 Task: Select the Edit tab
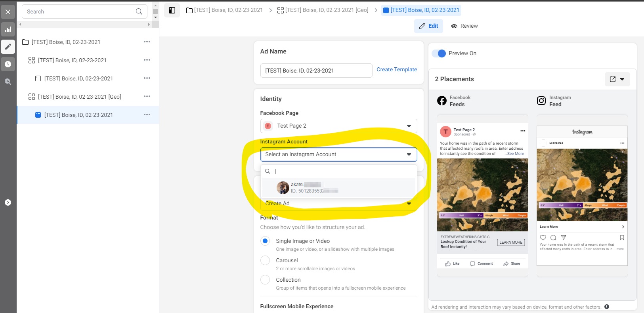coord(428,26)
